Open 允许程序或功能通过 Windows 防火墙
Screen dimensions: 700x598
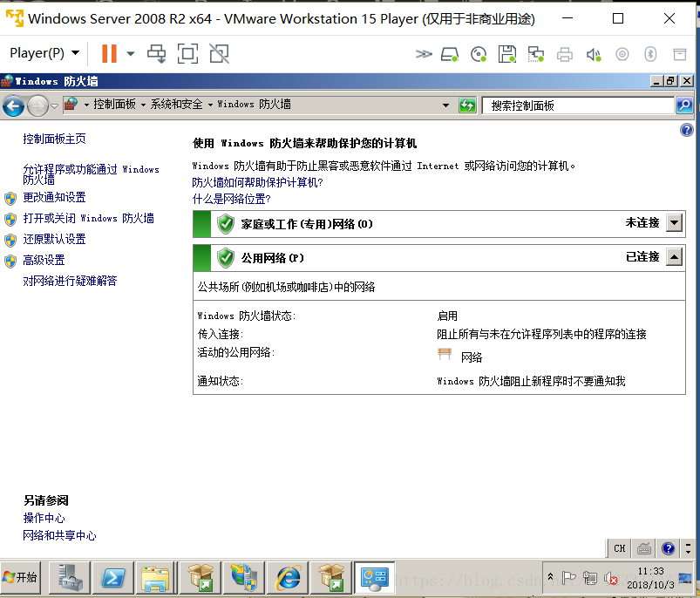(x=91, y=174)
